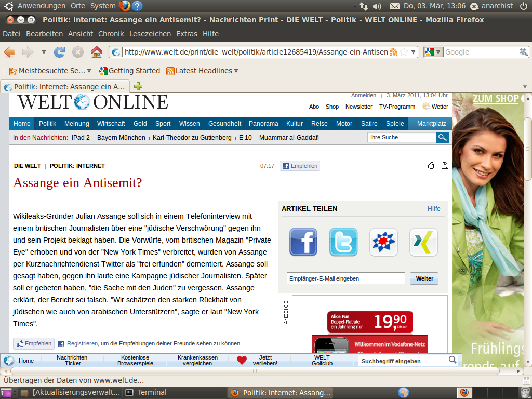Click the anarchist user menu in panel

click(491, 6)
